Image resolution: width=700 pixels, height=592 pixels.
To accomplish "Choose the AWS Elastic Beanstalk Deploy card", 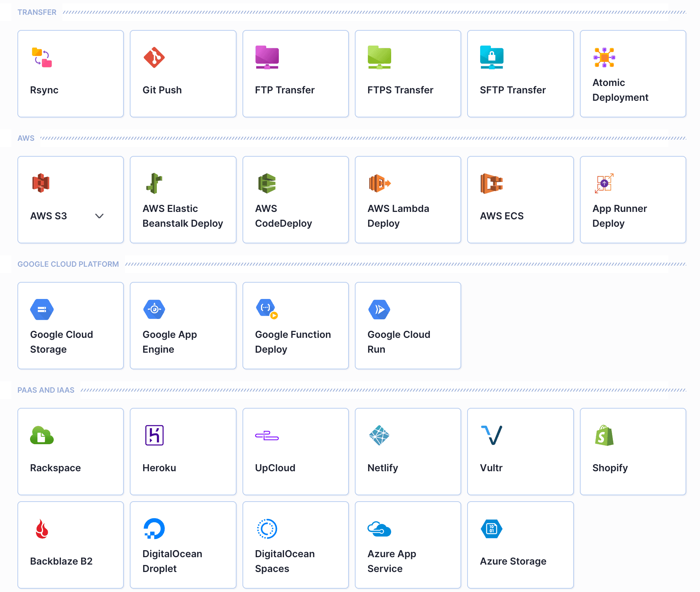I will (x=183, y=200).
